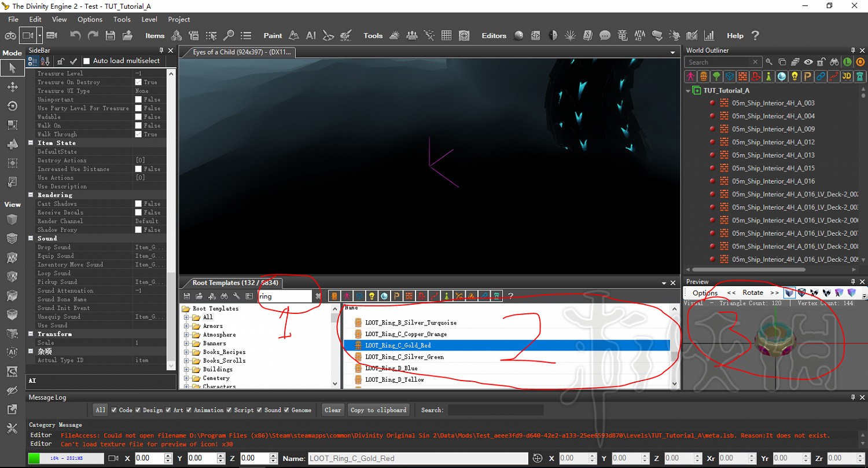
Task: Collapse the Item State property section
Action: click(31, 143)
